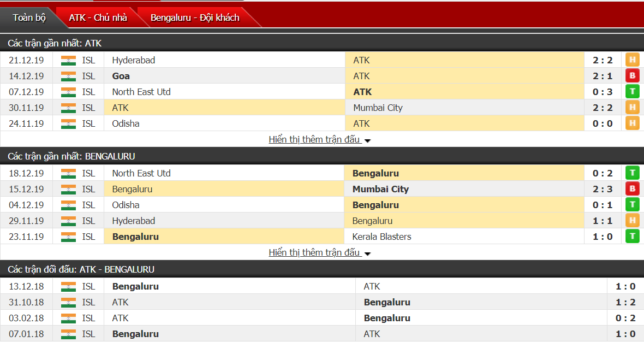Click India flag on the 15.12.19 row
644x342 pixels.
click(x=68, y=190)
